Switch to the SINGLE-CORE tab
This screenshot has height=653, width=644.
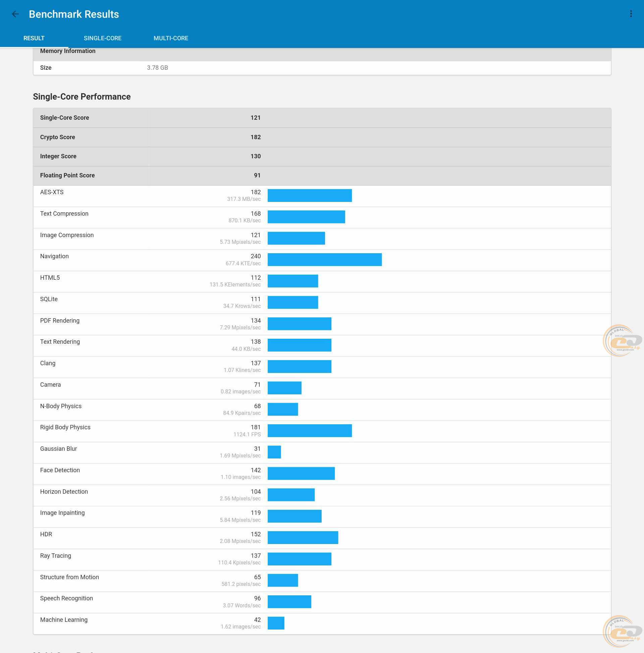click(x=102, y=38)
